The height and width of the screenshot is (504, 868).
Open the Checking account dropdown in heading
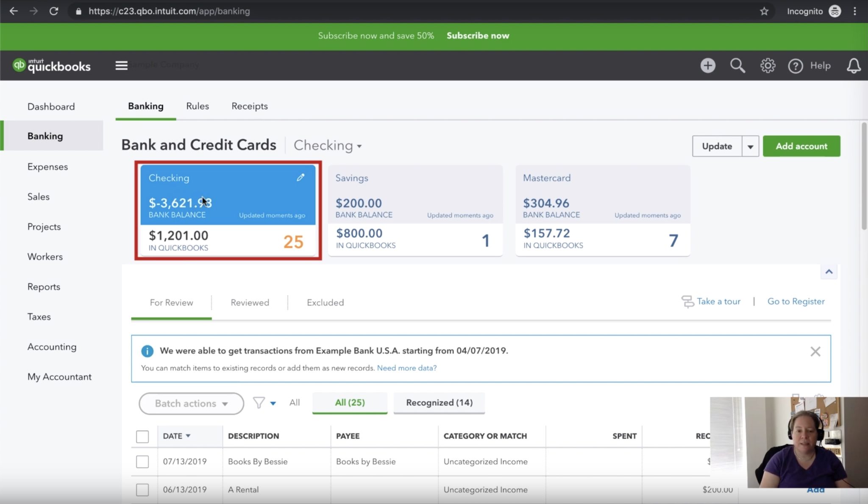pyautogui.click(x=328, y=145)
